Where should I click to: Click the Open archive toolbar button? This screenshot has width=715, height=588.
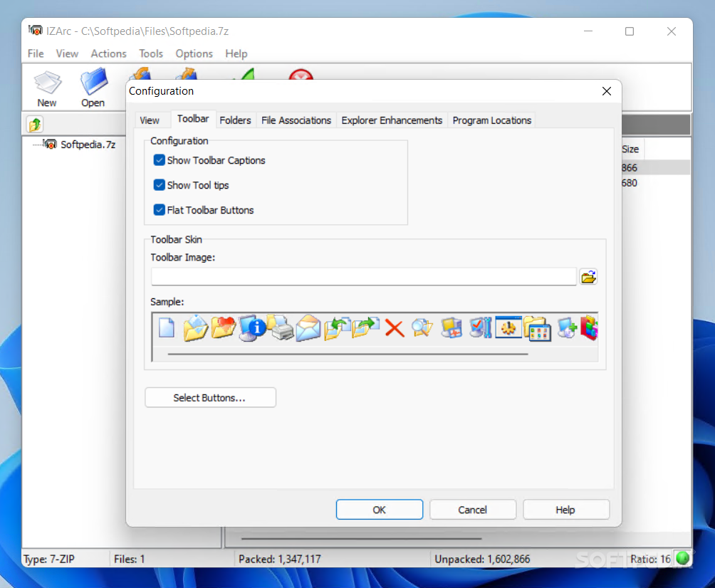tap(93, 89)
